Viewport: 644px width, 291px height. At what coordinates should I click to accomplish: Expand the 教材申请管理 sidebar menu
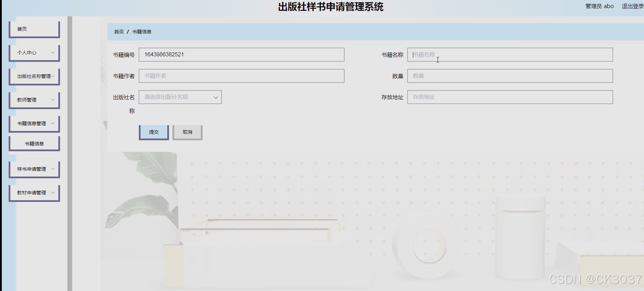34,193
